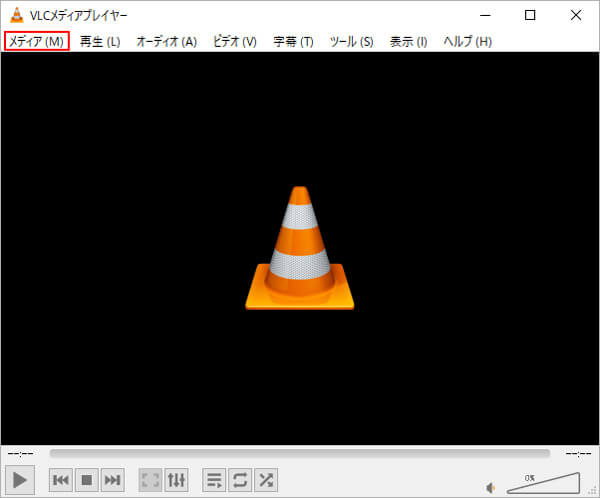Click the VLC cone title bar icon
The width and height of the screenshot is (600, 498).
[16, 15]
